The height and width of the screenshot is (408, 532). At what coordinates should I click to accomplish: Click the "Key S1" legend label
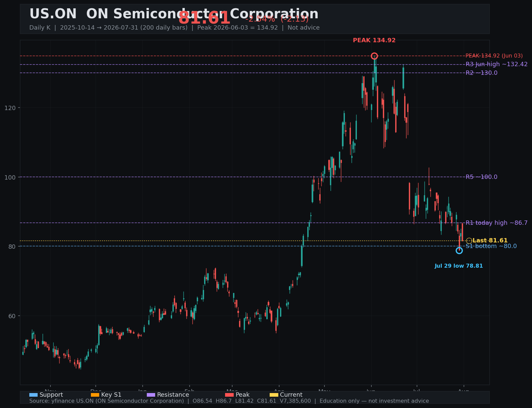(x=111, y=395)
